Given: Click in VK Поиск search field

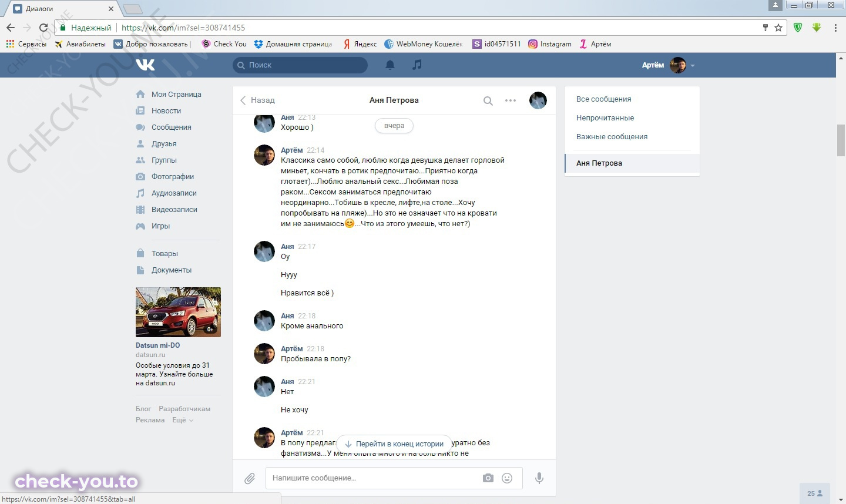Looking at the screenshot, I should coord(300,65).
